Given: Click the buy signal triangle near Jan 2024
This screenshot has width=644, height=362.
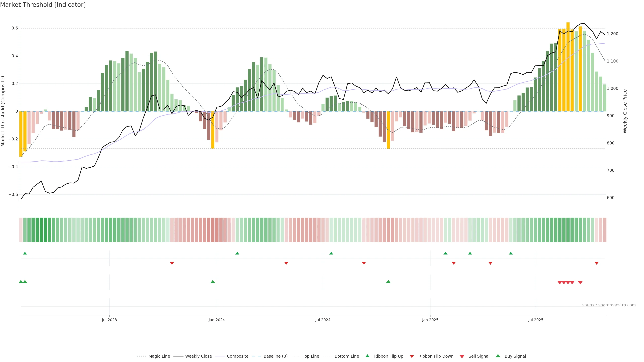Looking at the screenshot, I should pos(213,282).
